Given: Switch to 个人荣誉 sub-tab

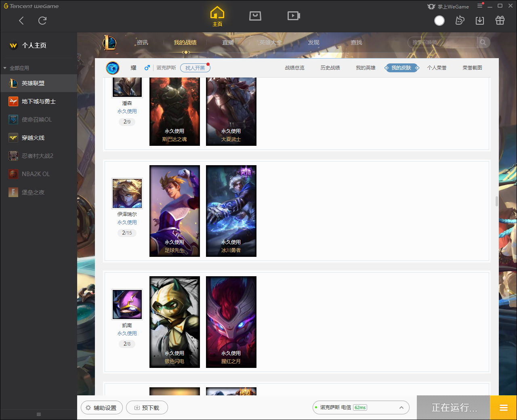Looking at the screenshot, I should pos(437,68).
